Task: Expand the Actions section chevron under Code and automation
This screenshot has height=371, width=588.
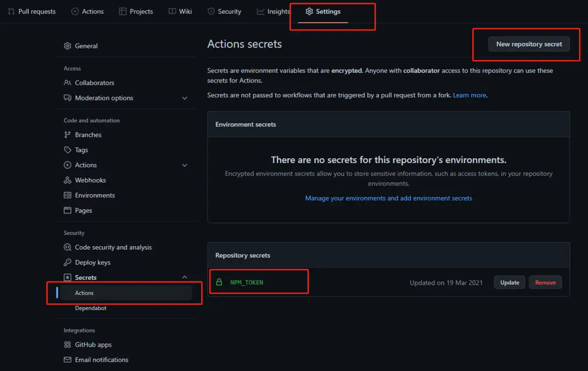Action: (x=185, y=165)
